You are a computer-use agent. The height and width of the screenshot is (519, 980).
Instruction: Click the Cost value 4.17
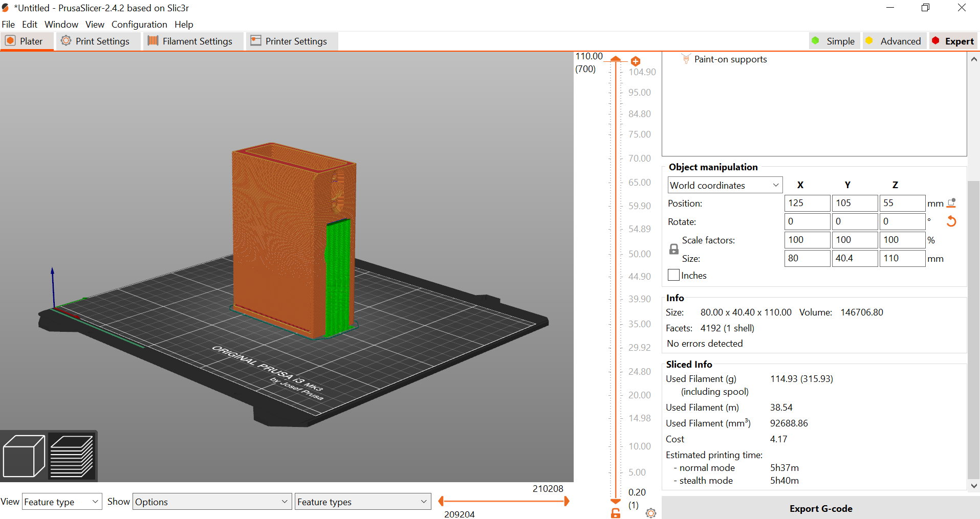(778, 439)
